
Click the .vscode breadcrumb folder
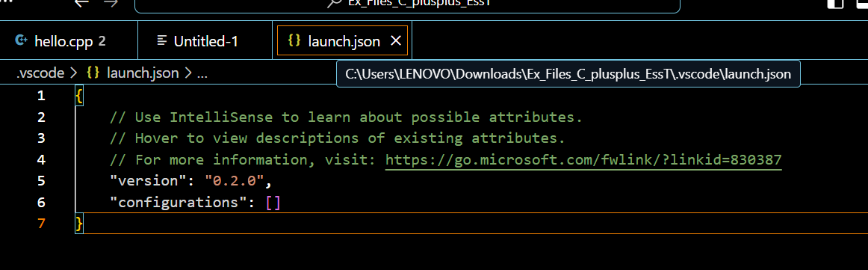click(40, 73)
